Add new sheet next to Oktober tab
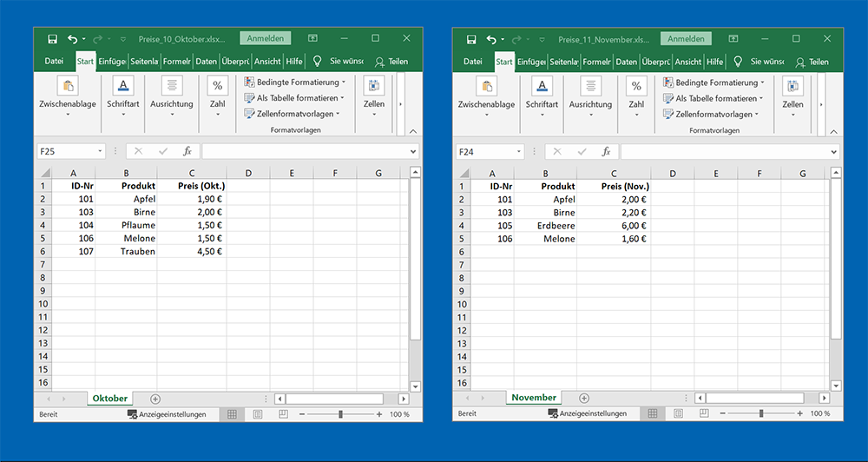Screen dimensions: 868x462 point(155,399)
